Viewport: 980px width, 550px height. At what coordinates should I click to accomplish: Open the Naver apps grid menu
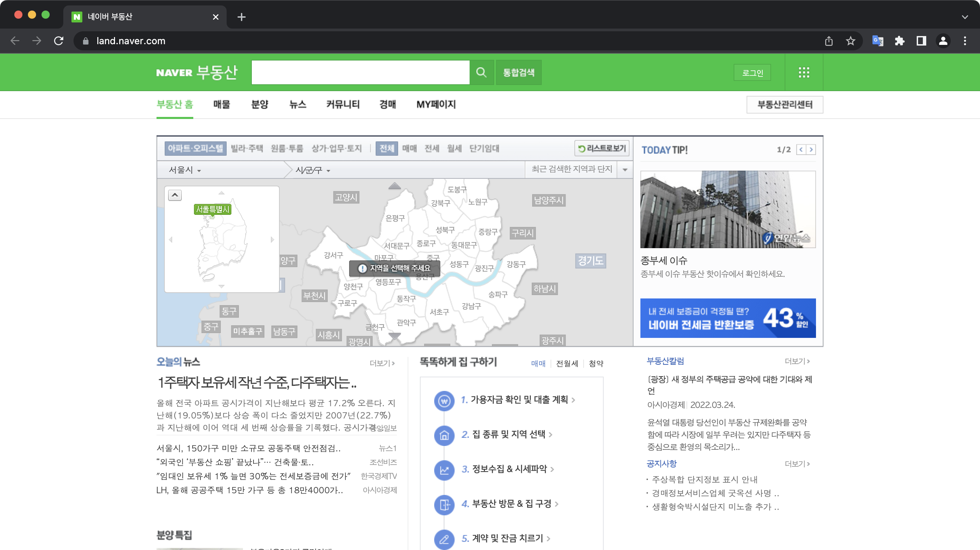pos(804,72)
